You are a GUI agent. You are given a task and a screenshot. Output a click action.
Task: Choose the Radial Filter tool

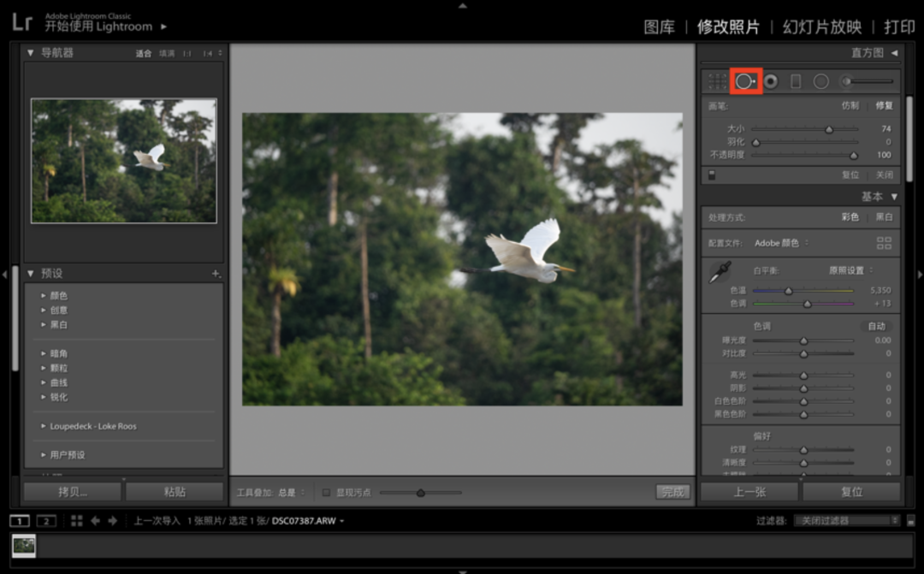[x=820, y=81]
